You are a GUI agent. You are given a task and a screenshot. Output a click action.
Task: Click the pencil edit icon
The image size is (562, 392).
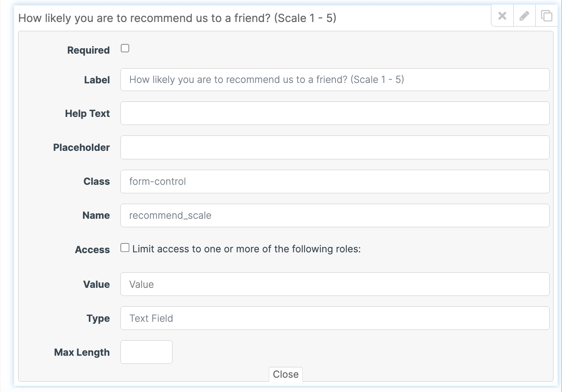[524, 16]
